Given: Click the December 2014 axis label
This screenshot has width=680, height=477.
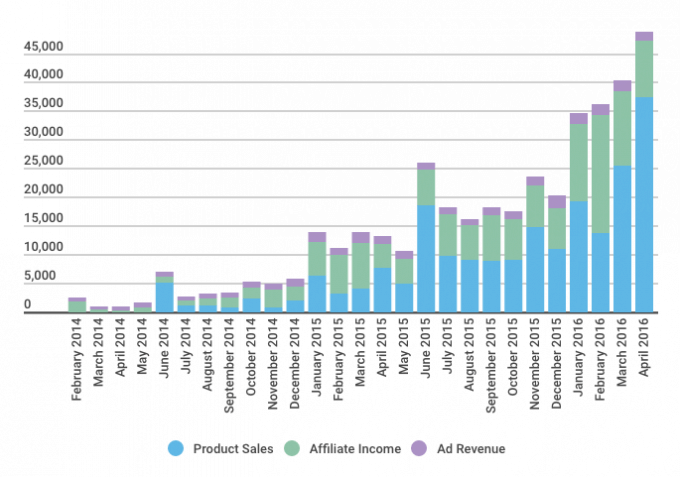Looking at the screenshot, I should click(294, 363).
